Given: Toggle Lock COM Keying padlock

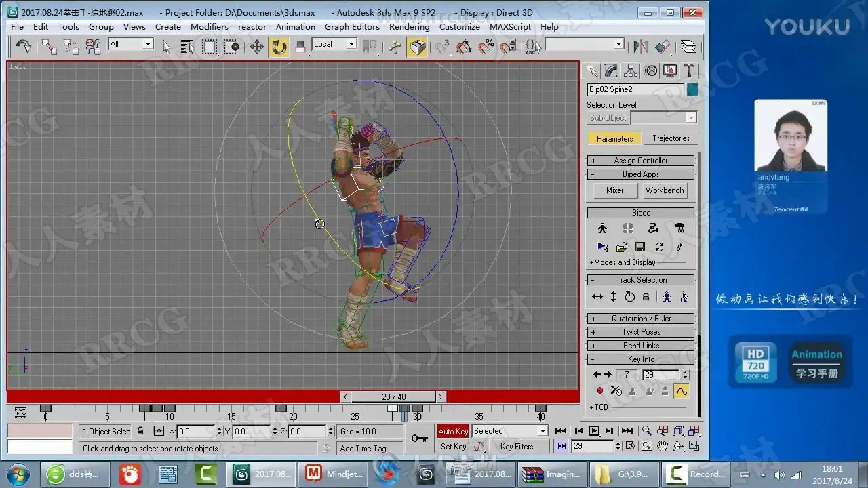Looking at the screenshot, I should click(646, 297).
